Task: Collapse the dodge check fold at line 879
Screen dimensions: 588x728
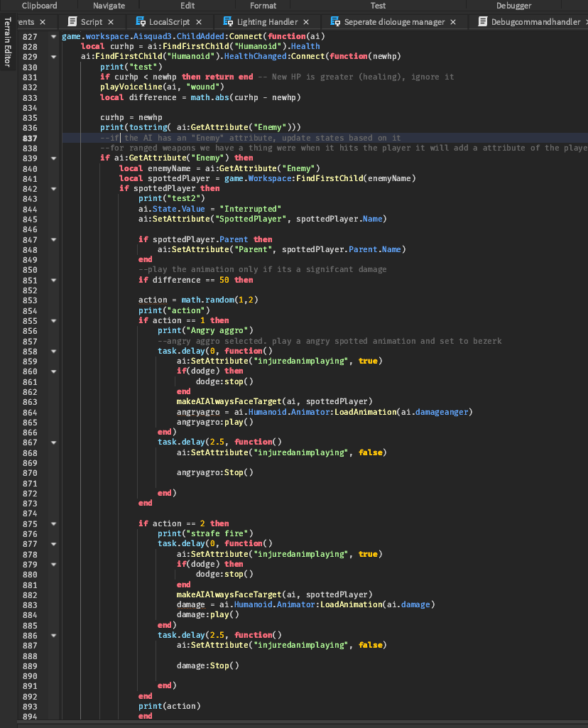Action: tap(54, 564)
